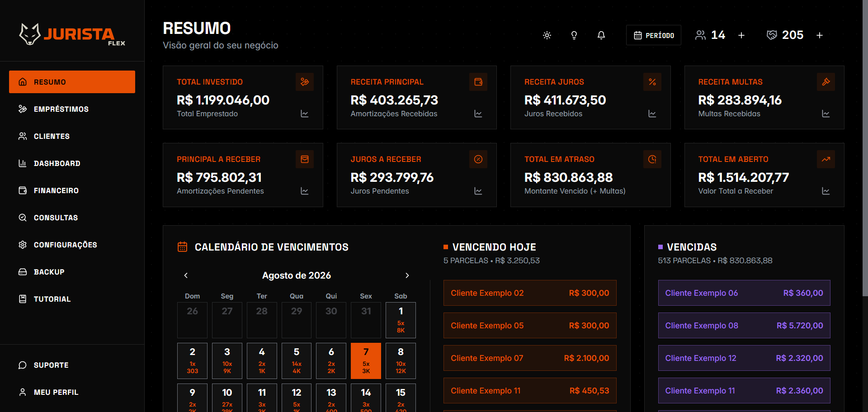Select highlighted August 7 in calendar
This screenshot has width=868, height=412.
point(366,361)
